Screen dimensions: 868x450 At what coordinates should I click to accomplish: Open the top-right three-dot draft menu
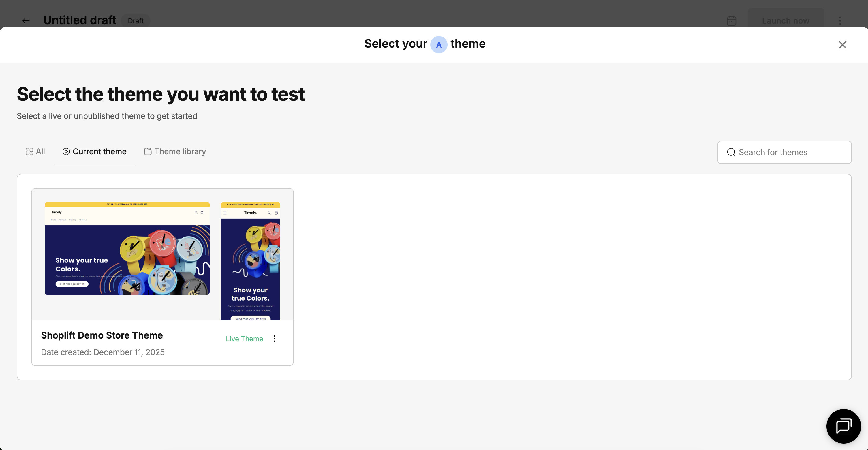pos(840,21)
